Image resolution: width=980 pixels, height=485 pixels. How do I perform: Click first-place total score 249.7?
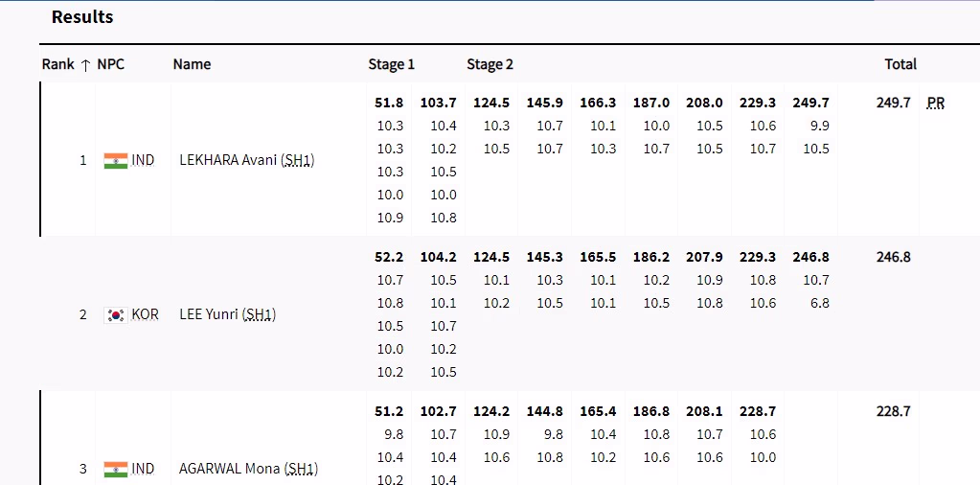(893, 103)
